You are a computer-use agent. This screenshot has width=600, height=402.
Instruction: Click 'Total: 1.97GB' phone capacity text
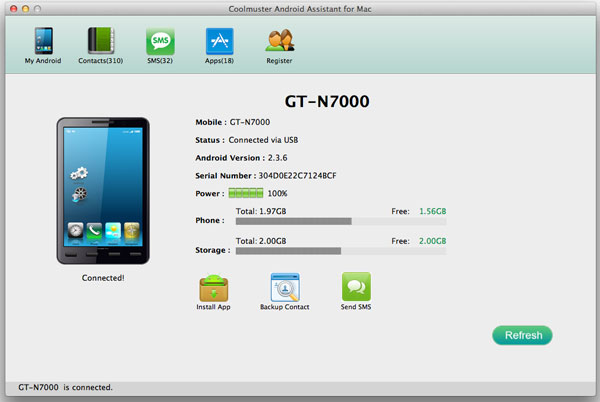click(x=261, y=211)
